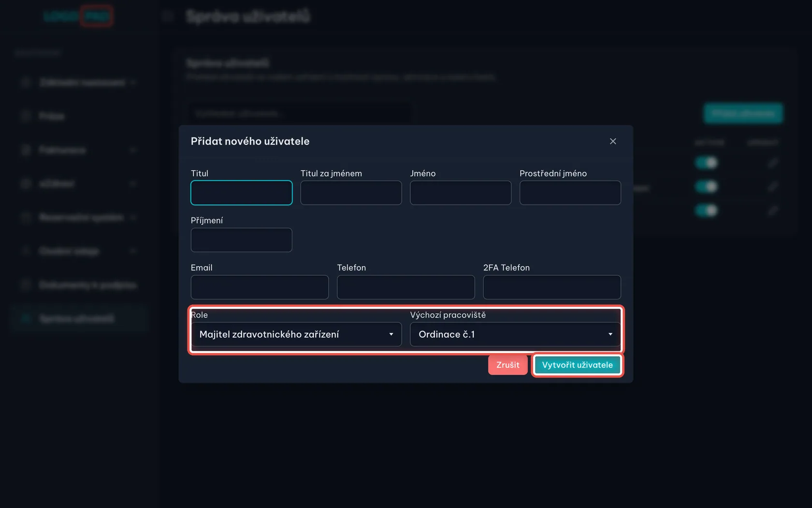Click the 2FA Telefon input field

pos(552,287)
